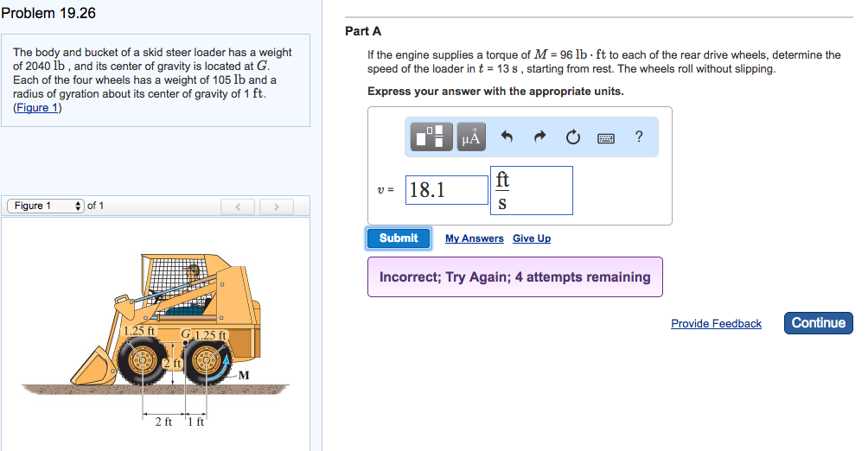The height and width of the screenshot is (451, 868).
Task: Open the Figure 1 selector dropdown
Action: [x=46, y=206]
